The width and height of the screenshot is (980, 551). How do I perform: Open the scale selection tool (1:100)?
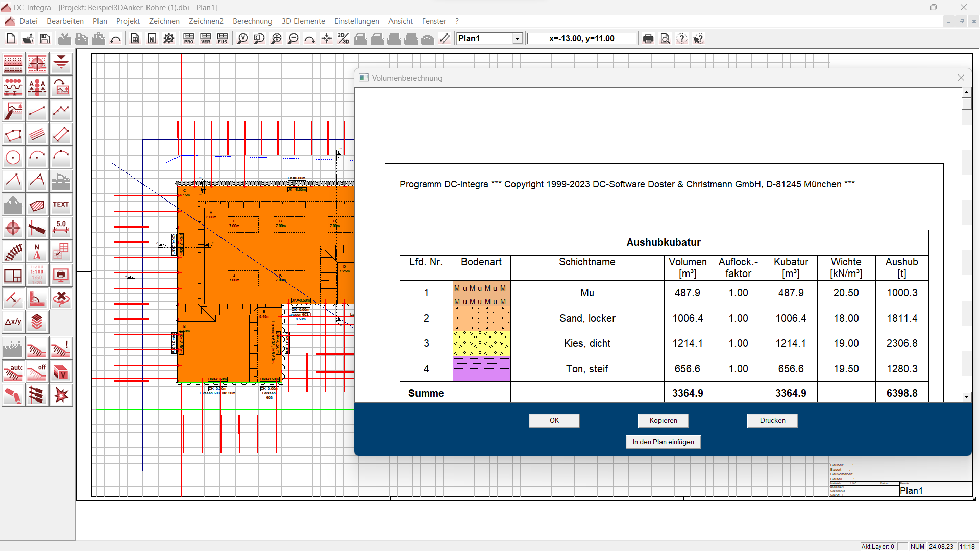(x=37, y=275)
